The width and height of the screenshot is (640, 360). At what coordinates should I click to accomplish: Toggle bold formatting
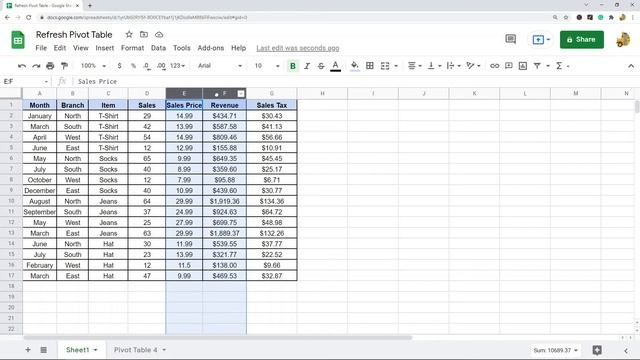click(x=293, y=66)
